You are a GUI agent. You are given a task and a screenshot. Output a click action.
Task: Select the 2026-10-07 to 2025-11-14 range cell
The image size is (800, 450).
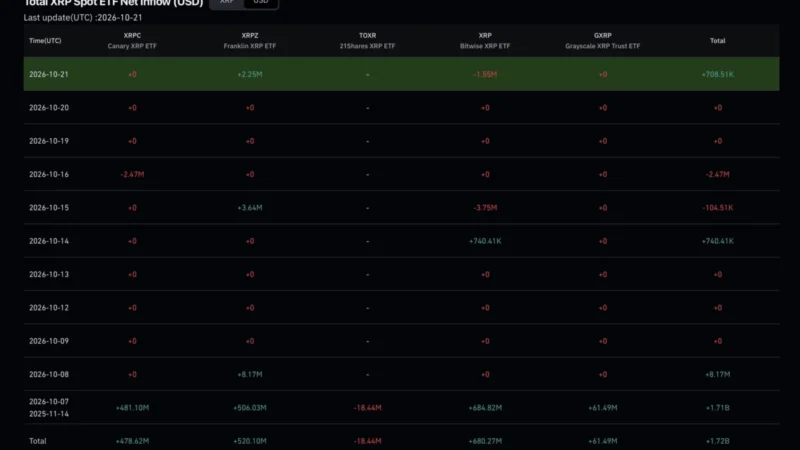point(49,408)
